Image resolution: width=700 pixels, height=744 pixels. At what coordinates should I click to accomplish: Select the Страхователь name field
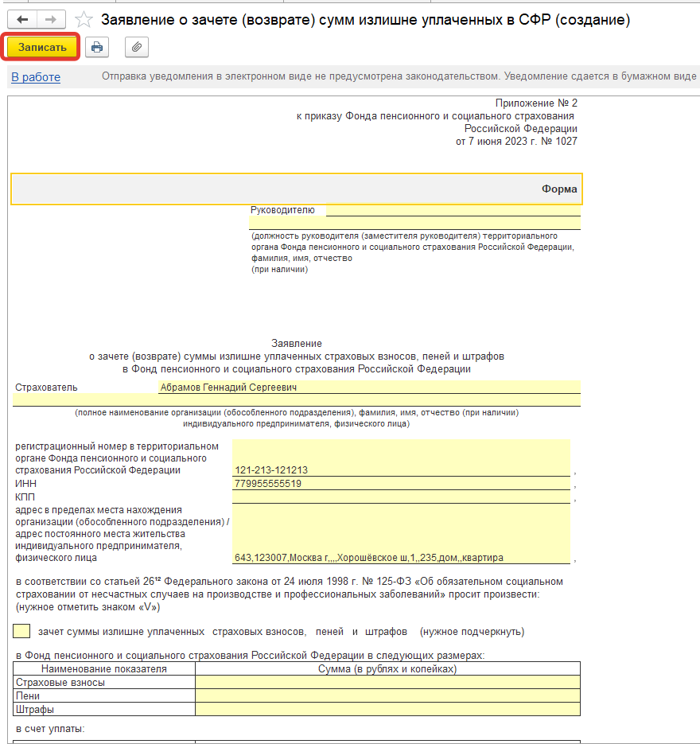(x=368, y=388)
